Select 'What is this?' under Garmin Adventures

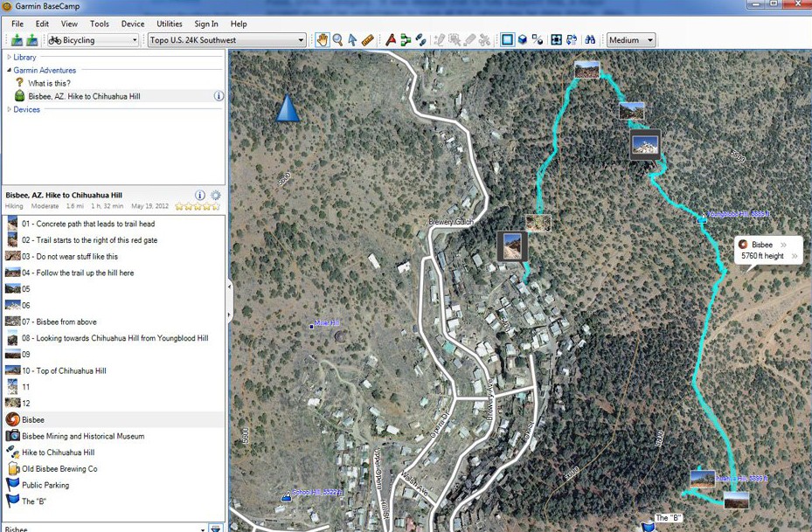49,83
